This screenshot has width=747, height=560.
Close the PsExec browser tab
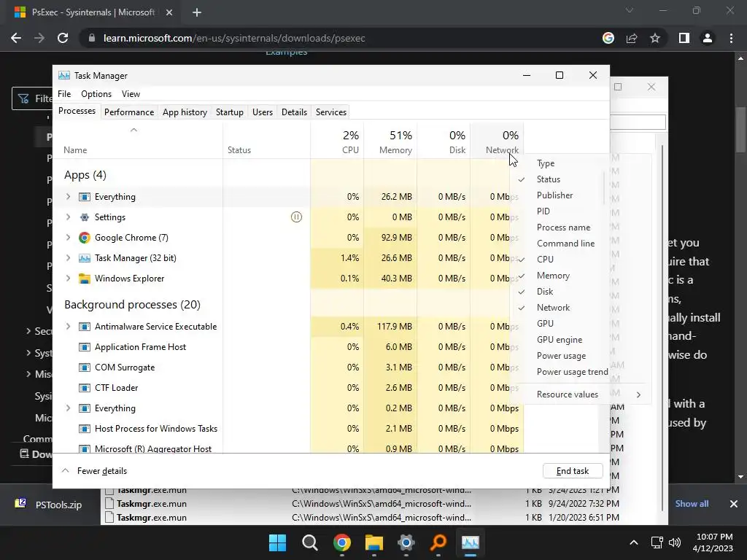click(169, 12)
